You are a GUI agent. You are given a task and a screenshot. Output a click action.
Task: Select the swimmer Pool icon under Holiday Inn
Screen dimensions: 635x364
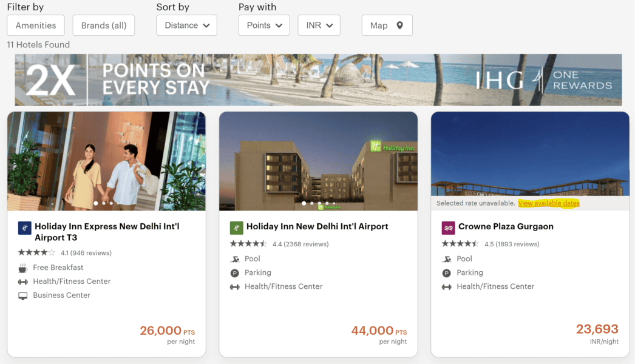236,258
